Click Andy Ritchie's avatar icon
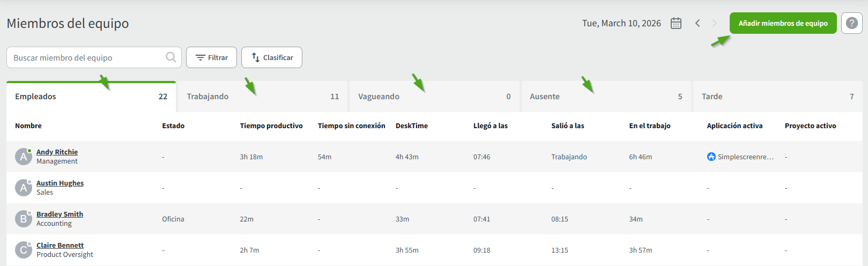Viewport: 868px width, 266px height. coord(23,157)
